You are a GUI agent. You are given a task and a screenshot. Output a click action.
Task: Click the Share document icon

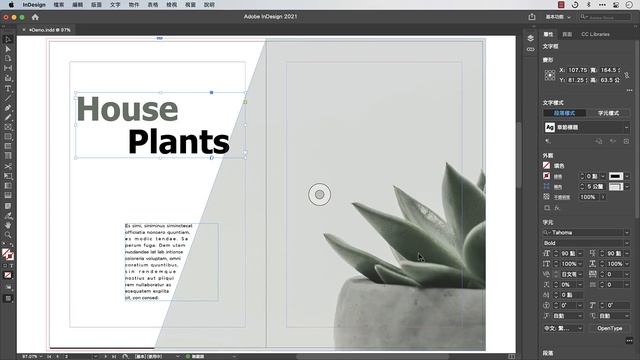(x=531, y=17)
